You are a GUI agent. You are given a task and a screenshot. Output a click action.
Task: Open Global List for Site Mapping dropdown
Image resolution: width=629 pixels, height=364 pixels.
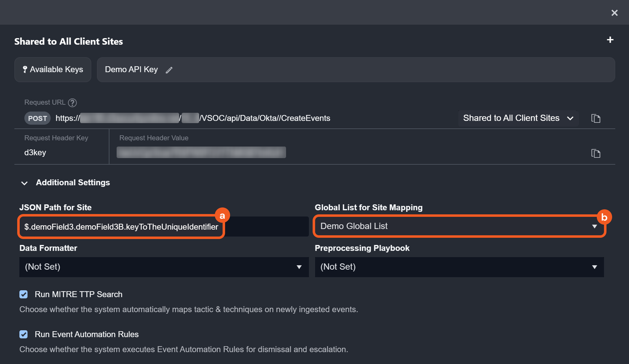[459, 226]
